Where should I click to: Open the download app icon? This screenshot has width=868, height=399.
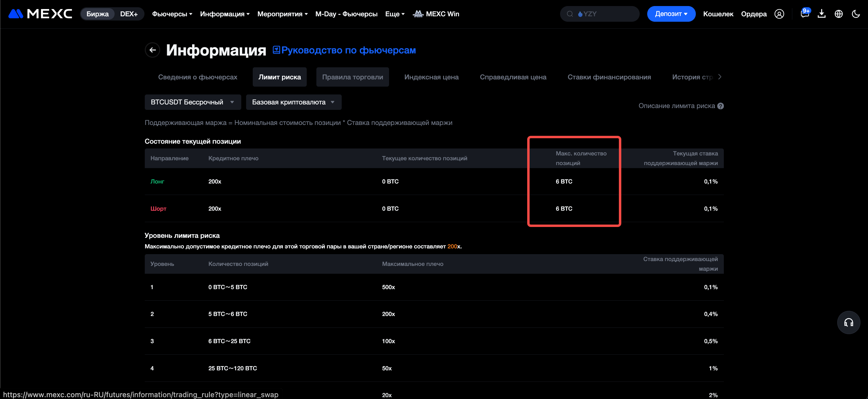point(822,14)
